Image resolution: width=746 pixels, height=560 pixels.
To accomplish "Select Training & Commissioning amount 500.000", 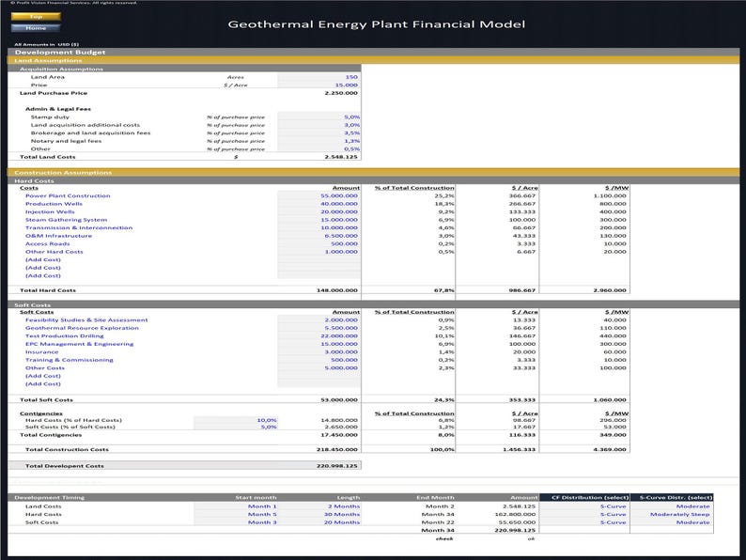I will point(319,360).
